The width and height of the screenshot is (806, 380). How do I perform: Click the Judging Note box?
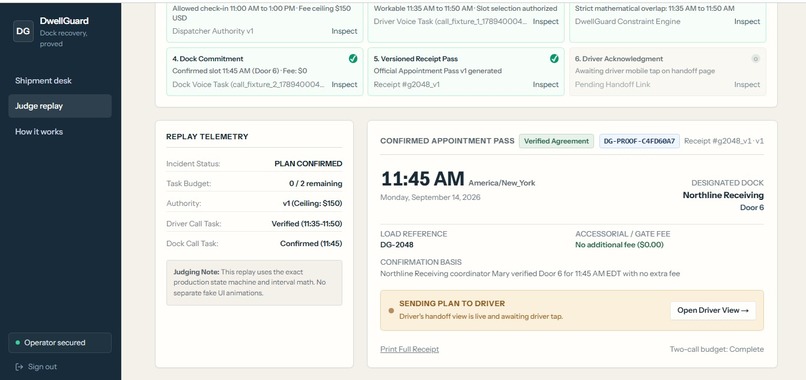point(254,283)
